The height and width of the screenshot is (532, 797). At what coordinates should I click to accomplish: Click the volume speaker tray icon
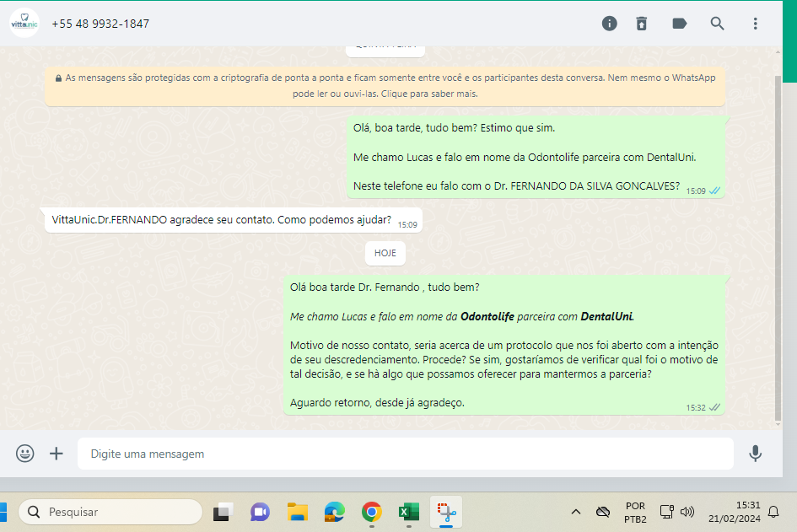pyautogui.click(x=687, y=512)
